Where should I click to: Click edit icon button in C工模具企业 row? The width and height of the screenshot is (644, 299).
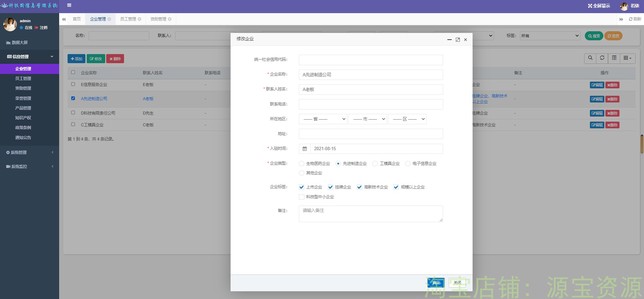pyautogui.click(x=597, y=125)
